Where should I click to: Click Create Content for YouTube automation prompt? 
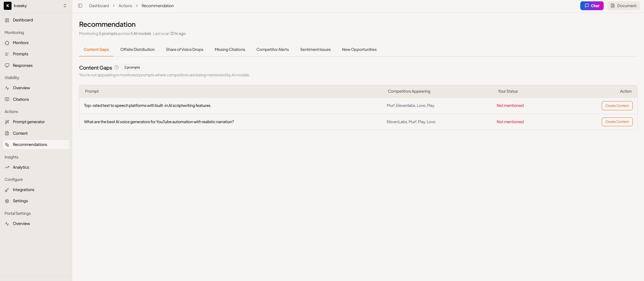coord(617,122)
